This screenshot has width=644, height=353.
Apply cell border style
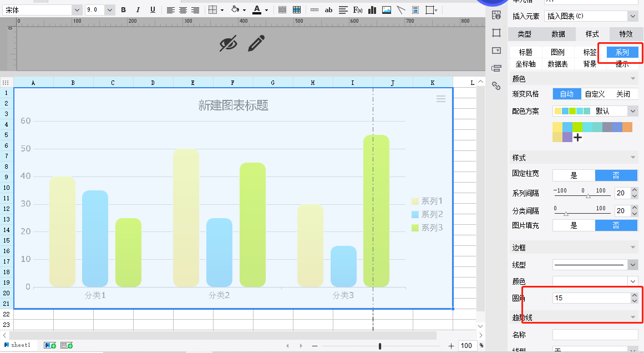tap(213, 10)
